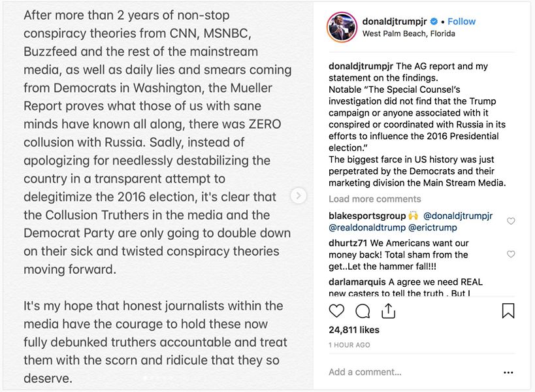Like blakesportsgroup's comment with its heart
The width and height of the screenshot is (535, 392).
(511, 221)
